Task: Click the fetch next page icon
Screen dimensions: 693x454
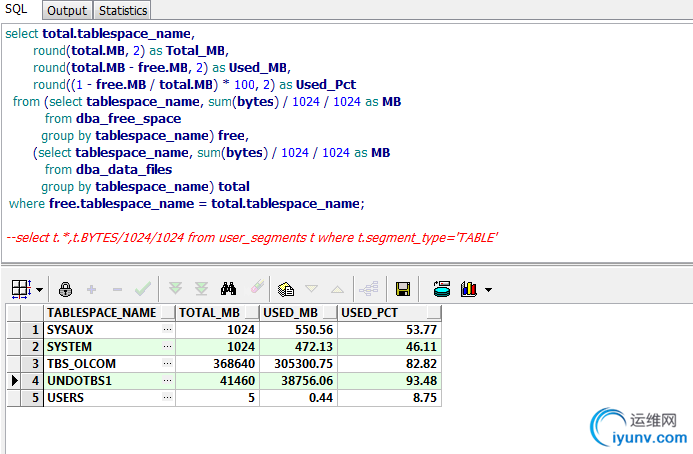Action: [175, 289]
